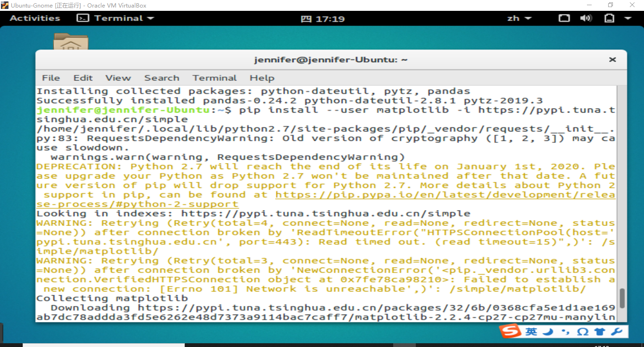Image resolution: width=644 pixels, height=347 pixels.
Task: Open the clock showing 四 17:19
Action: point(322,19)
